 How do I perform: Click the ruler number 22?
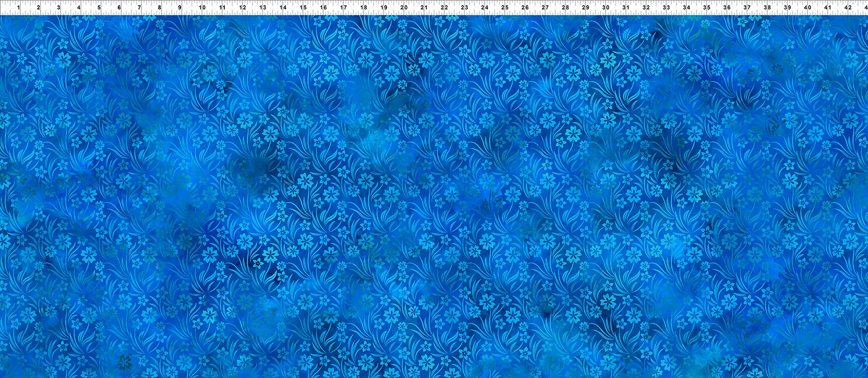pyautogui.click(x=444, y=8)
